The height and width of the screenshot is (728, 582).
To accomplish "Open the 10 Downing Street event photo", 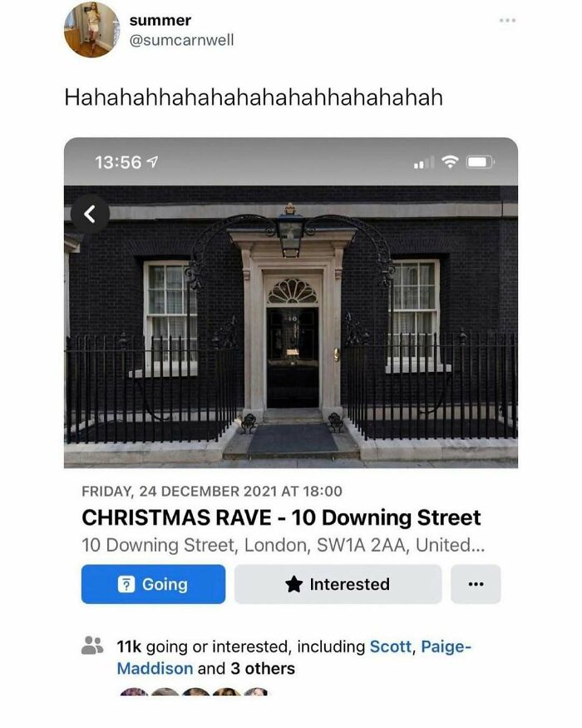I will click(x=291, y=326).
